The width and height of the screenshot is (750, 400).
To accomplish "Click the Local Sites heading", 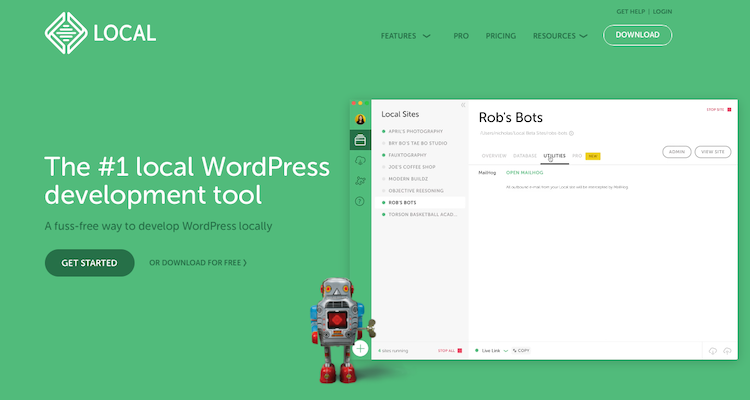I will [x=400, y=114].
